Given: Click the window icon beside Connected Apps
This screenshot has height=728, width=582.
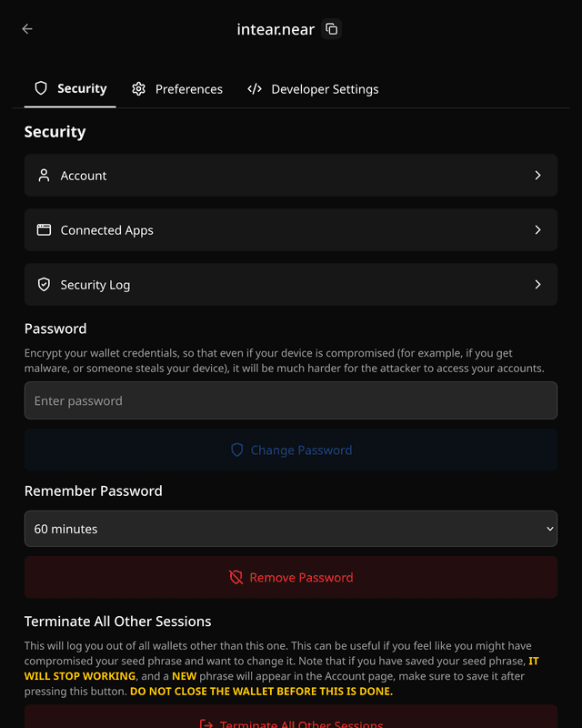Looking at the screenshot, I should 44,230.
